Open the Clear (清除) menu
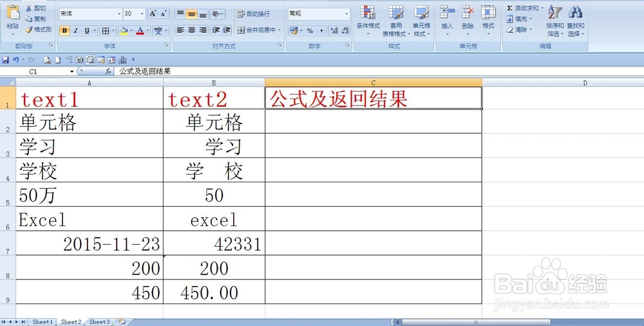The width and height of the screenshot is (644, 326). [518, 30]
